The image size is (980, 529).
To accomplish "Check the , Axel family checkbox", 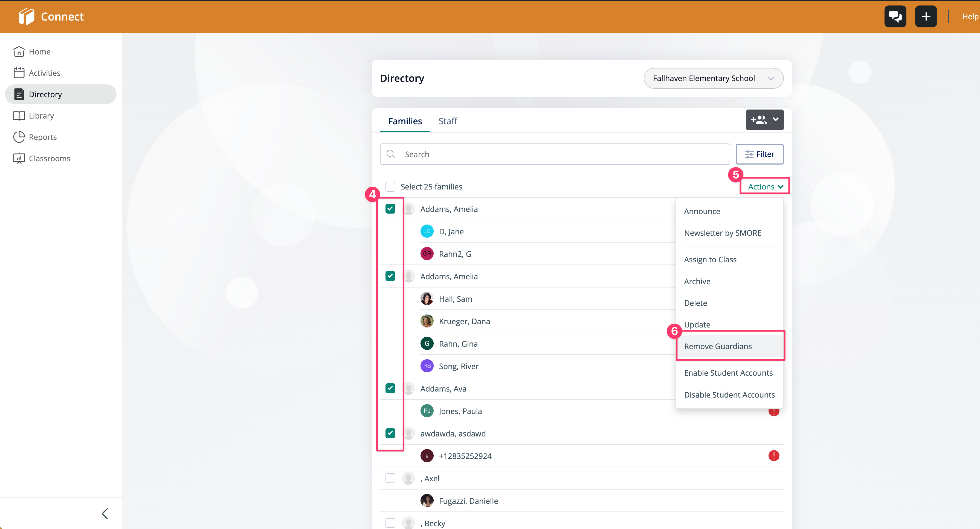I will click(390, 478).
